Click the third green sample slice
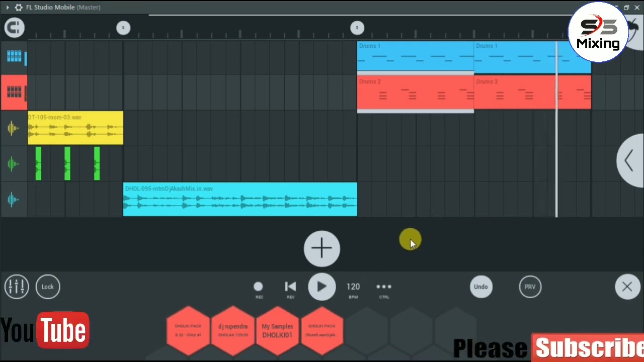The height and width of the screenshot is (362, 644). pyautogui.click(x=97, y=164)
